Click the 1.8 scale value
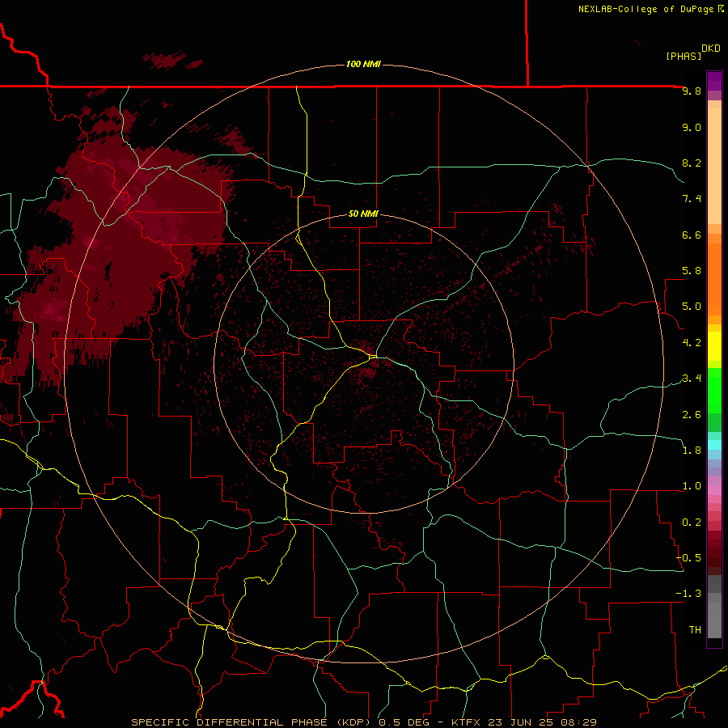Viewport: 728px width, 728px height. [x=692, y=451]
